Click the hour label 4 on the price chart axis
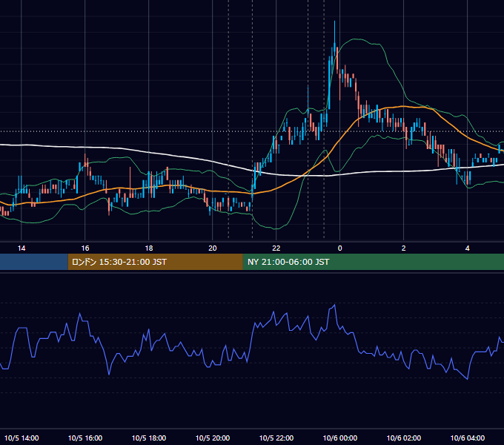 (x=468, y=248)
